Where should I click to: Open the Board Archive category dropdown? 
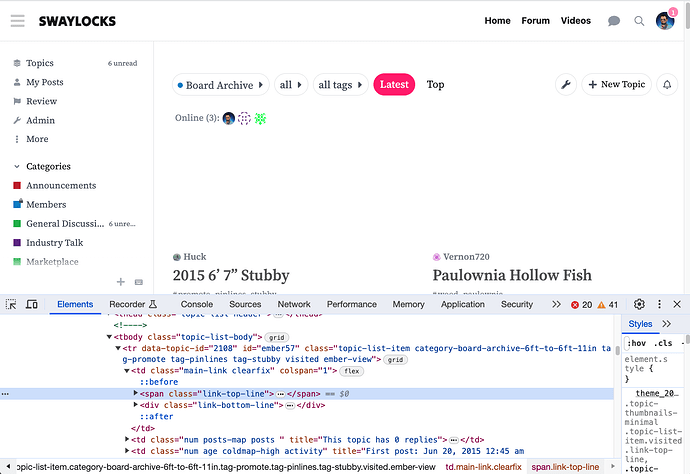coord(220,85)
